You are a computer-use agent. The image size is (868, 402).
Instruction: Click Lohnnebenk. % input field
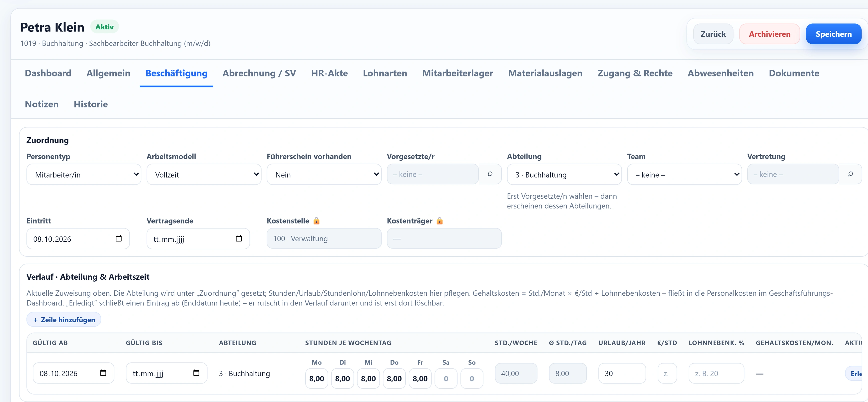[x=716, y=373]
